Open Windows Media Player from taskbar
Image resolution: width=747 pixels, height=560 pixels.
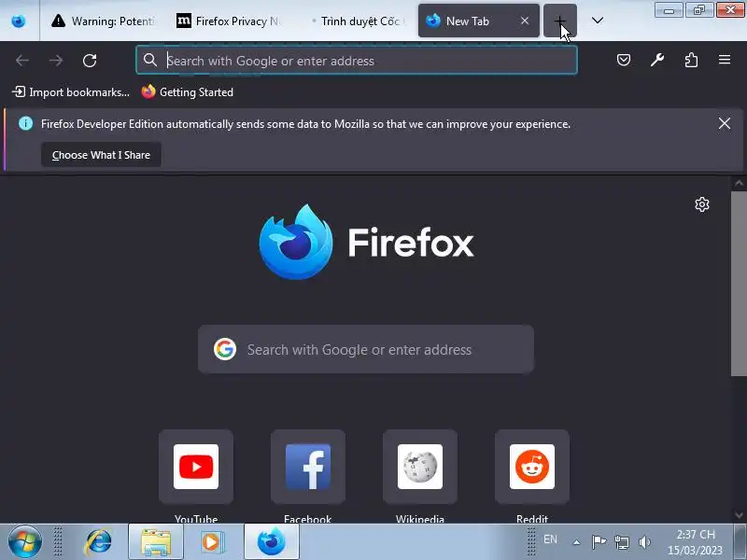(213, 542)
